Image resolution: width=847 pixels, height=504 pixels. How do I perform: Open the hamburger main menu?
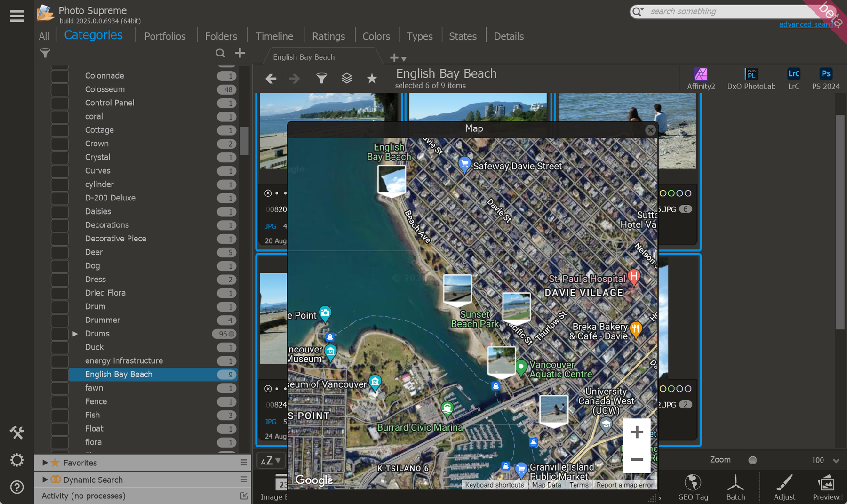(x=17, y=16)
